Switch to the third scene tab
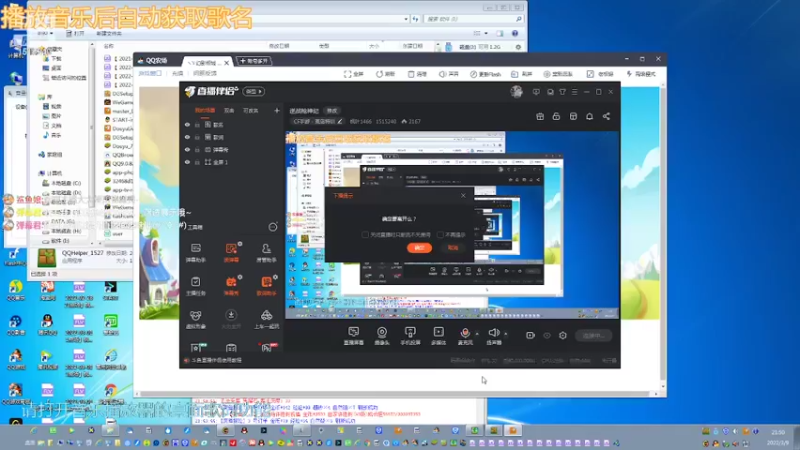800x450 pixels. click(x=251, y=110)
